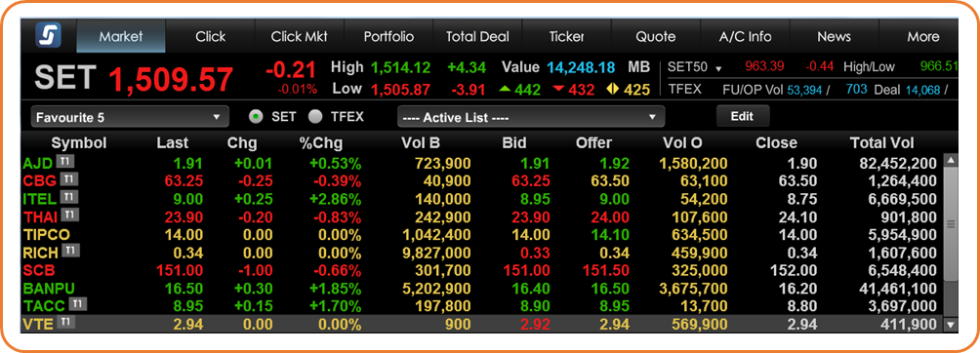Image resolution: width=980 pixels, height=353 pixels.
Task: Click THAI close price 24.10
Action: pos(796,217)
